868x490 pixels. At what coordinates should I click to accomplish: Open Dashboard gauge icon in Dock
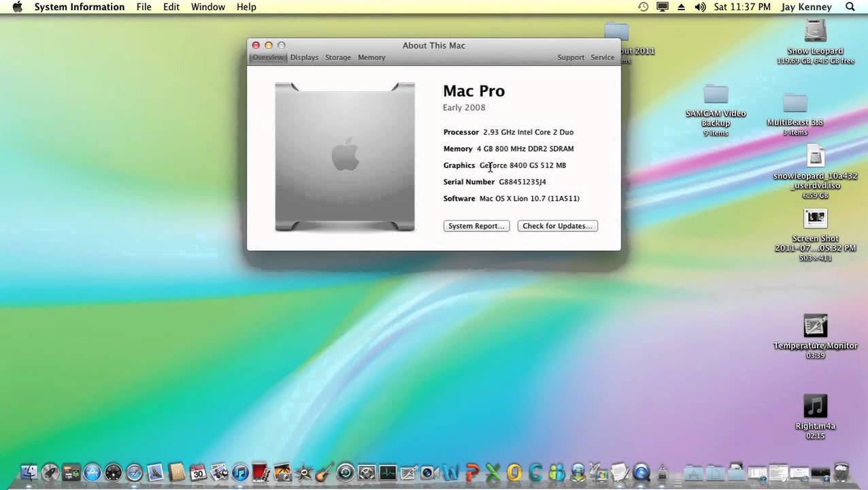coord(113,472)
